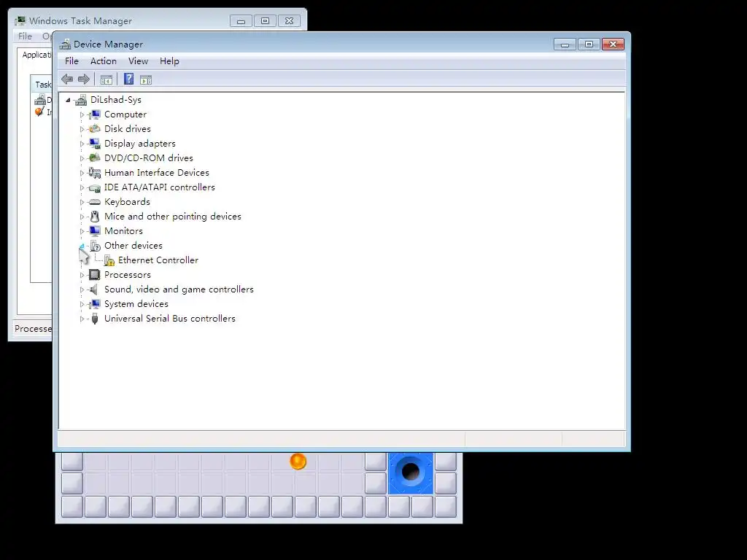This screenshot has width=747, height=560.
Task: Expand Human Interface Devices category
Action: (x=82, y=173)
